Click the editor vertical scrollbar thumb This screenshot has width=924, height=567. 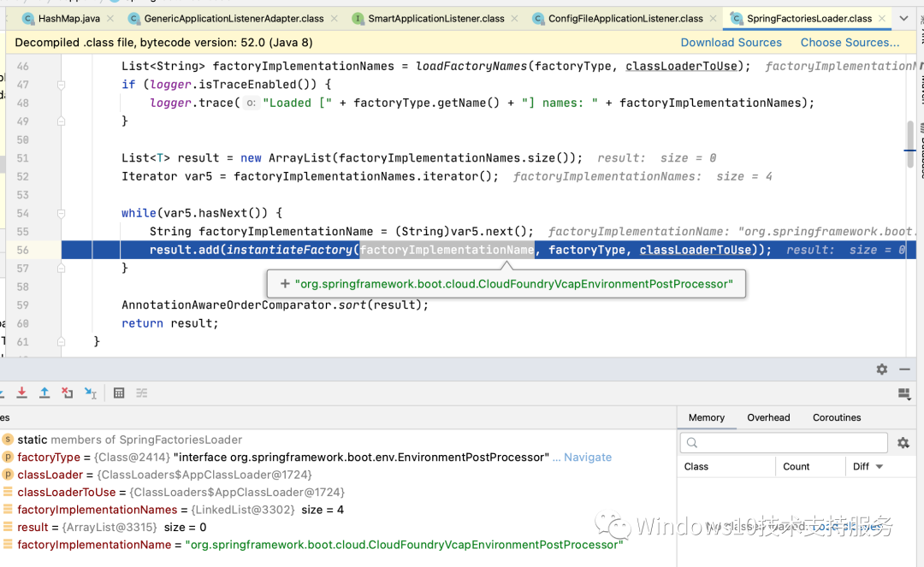(x=910, y=145)
